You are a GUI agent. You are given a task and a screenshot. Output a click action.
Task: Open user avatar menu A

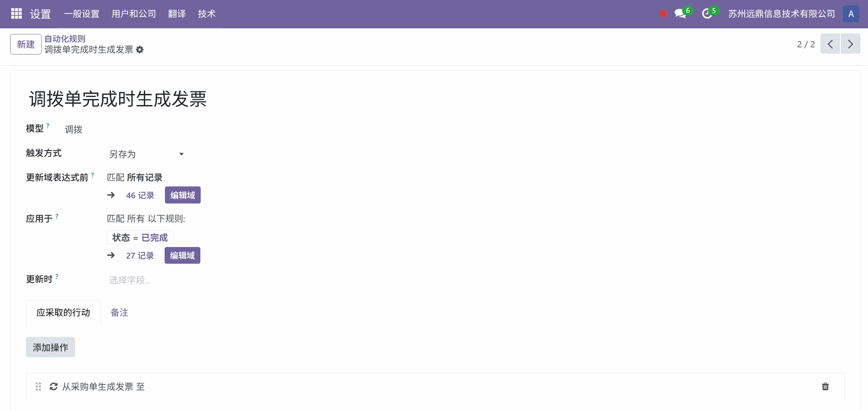851,14
